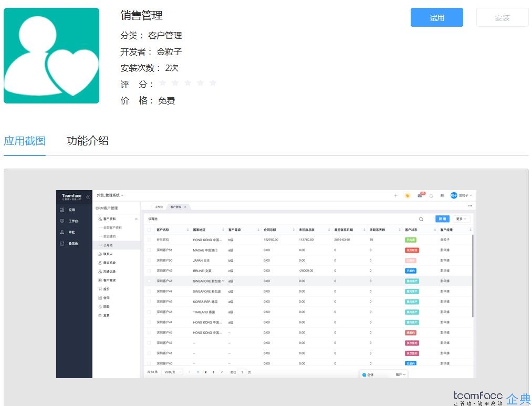
Task: Check the box for 深圳客户51 row
Action: click(149, 250)
